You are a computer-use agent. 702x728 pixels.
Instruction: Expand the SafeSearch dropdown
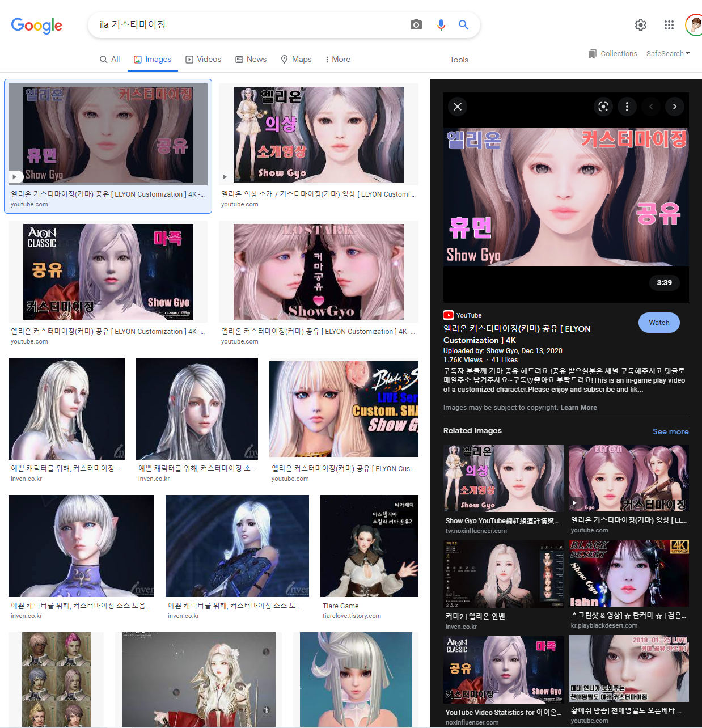tap(668, 54)
